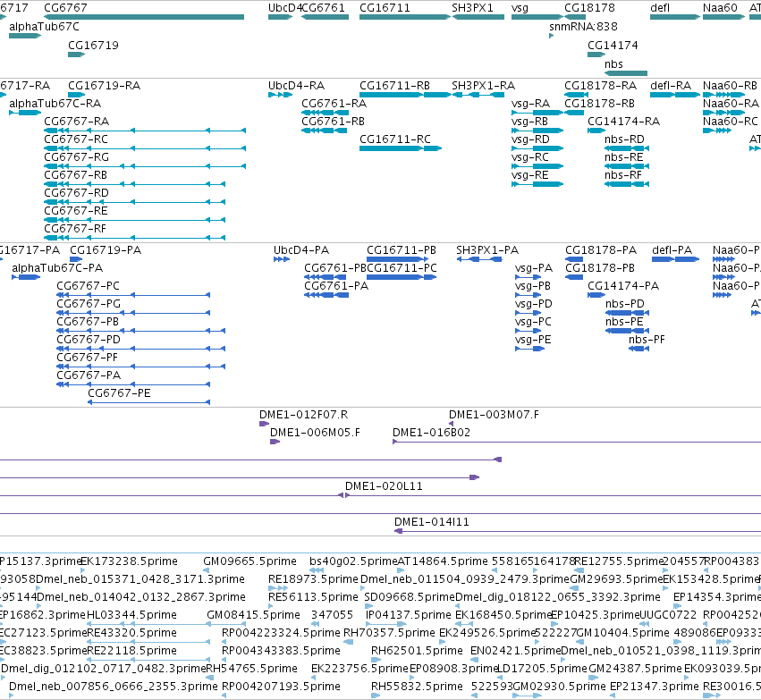The width and height of the screenshot is (761, 700).
Task: Select the SH3PX1 gene label
Action: click(x=472, y=8)
